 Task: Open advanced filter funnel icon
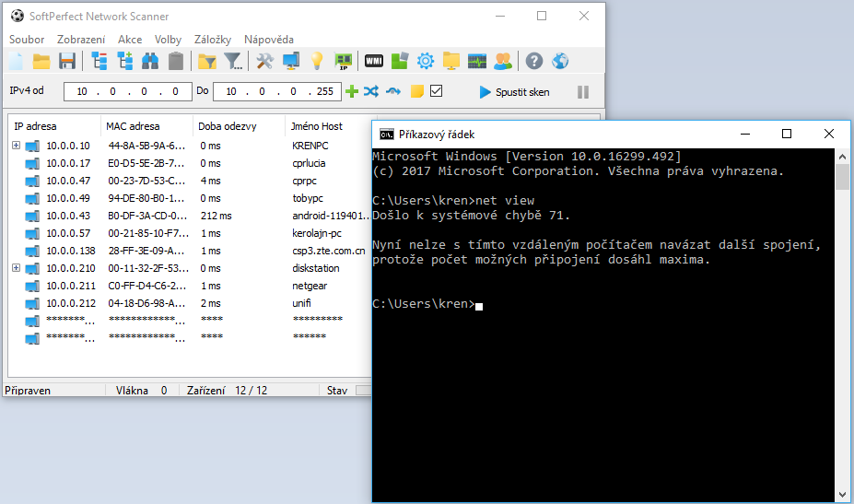pyautogui.click(x=234, y=61)
